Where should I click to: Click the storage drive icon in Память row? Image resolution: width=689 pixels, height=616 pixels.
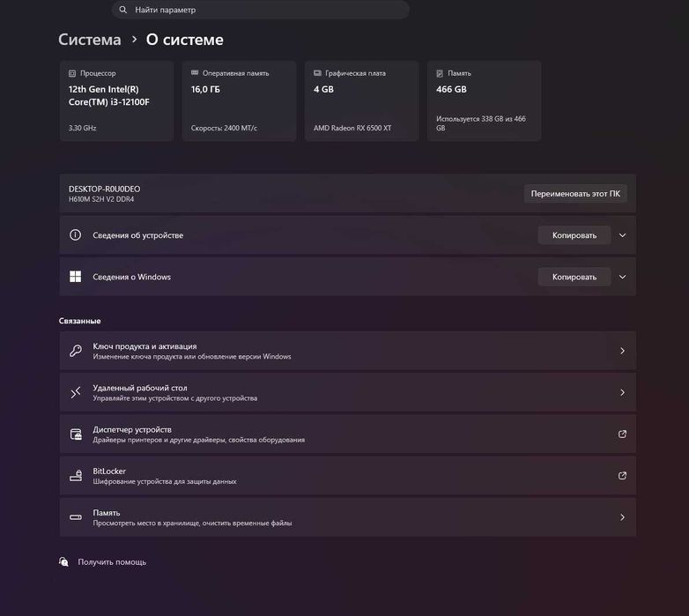click(x=76, y=517)
